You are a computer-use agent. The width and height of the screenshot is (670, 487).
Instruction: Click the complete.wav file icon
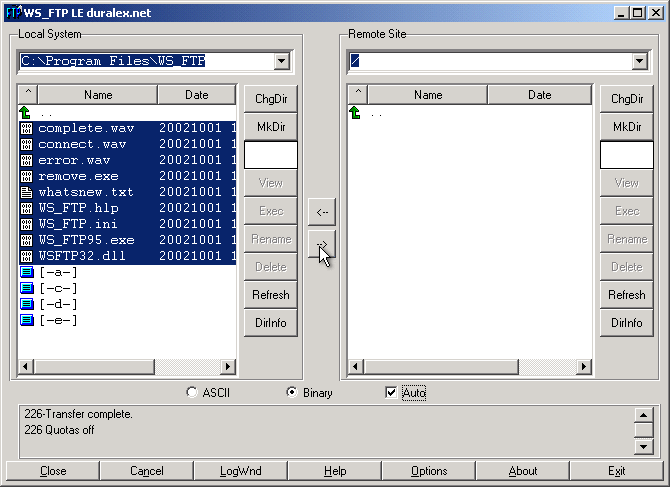[x=26, y=128]
